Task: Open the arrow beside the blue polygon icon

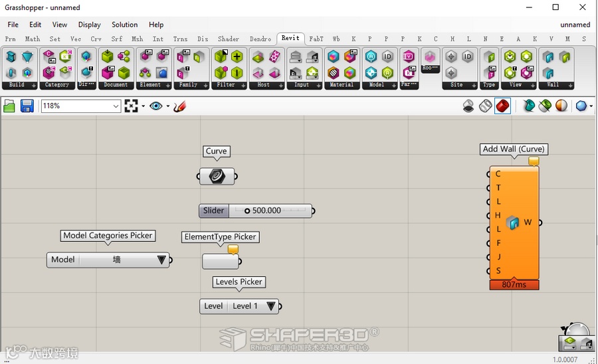Action: (x=591, y=106)
